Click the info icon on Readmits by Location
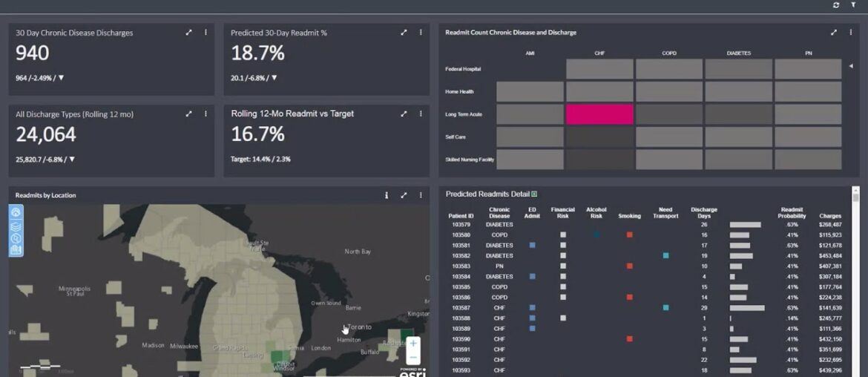 click(387, 195)
